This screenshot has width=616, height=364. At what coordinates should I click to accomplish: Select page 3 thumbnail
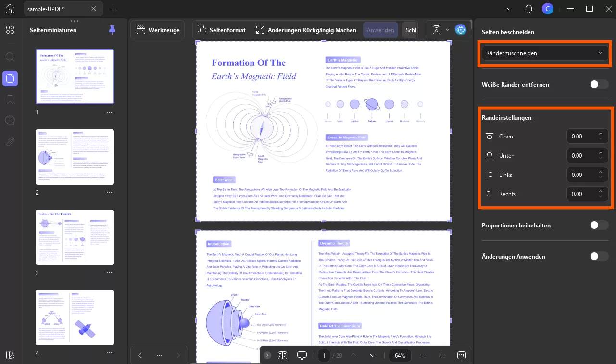[75, 237]
